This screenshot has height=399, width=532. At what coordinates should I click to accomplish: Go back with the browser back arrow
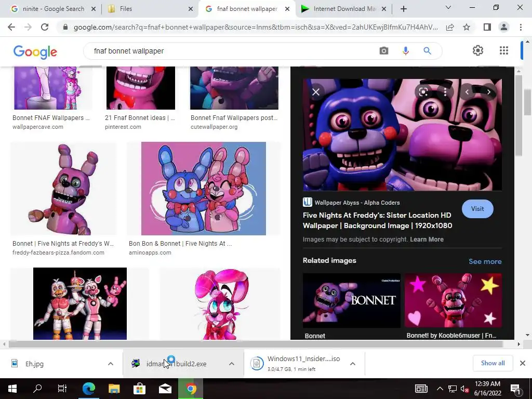pos(11,27)
